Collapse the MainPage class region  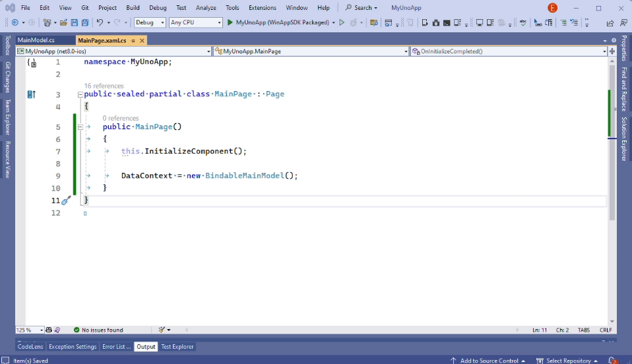tap(80, 94)
